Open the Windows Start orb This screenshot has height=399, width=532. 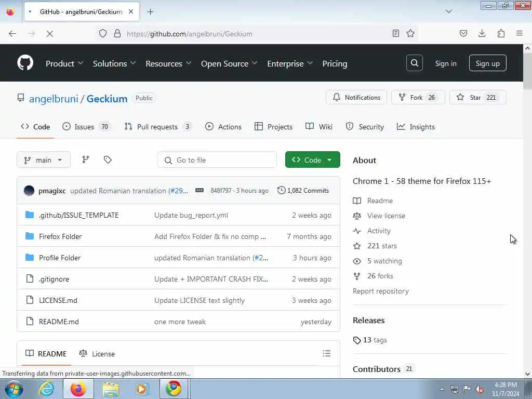point(14,389)
